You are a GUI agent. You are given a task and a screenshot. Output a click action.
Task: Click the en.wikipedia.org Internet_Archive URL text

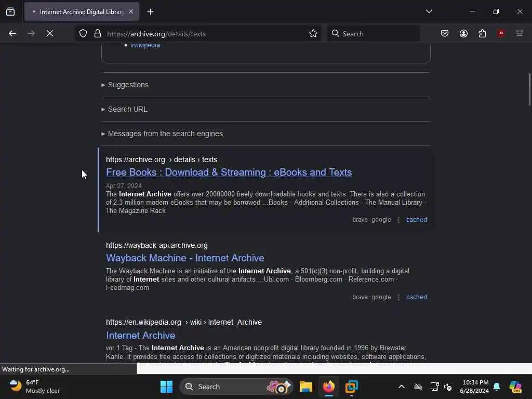(x=184, y=322)
